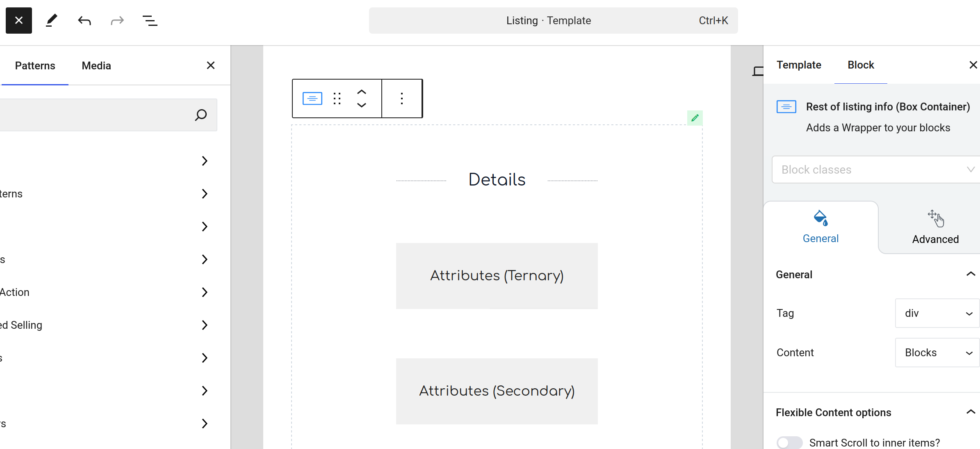The width and height of the screenshot is (980, 449).
Task: Select the Attributes (Ternary) block
Action: point(497,276)
